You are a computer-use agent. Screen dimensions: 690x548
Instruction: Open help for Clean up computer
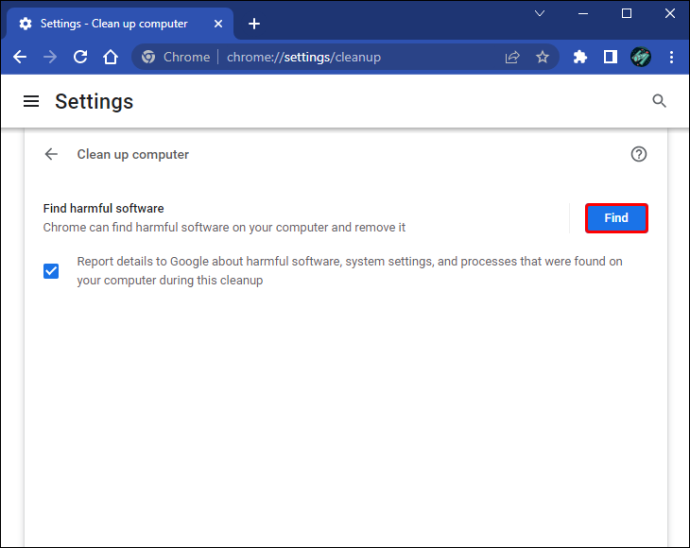tap(639, 154)
